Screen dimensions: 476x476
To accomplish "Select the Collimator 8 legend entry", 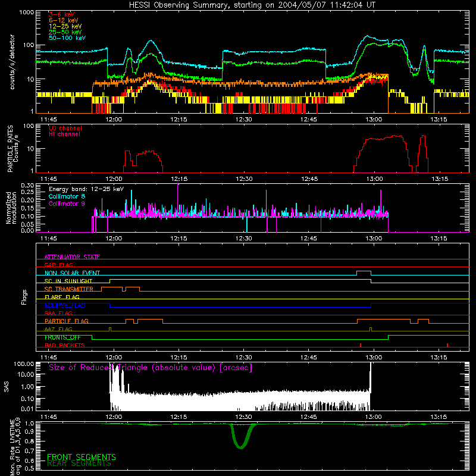I will (x=67, y=196).
